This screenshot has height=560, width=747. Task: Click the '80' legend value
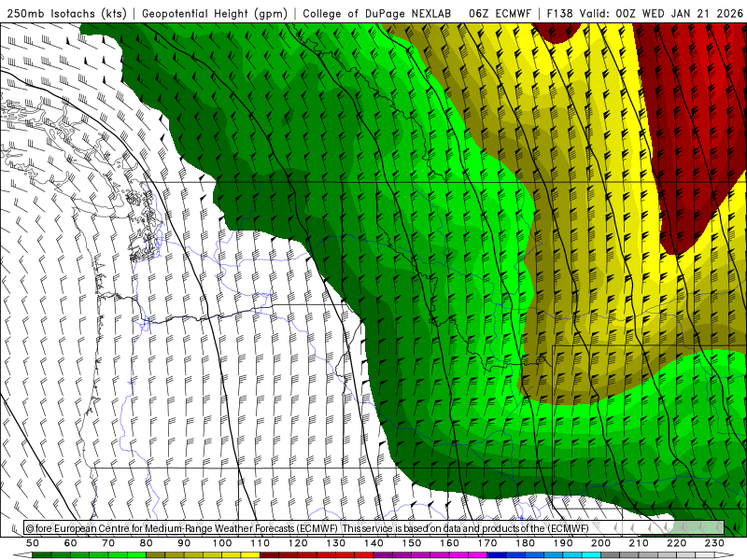tap(147, 543)
